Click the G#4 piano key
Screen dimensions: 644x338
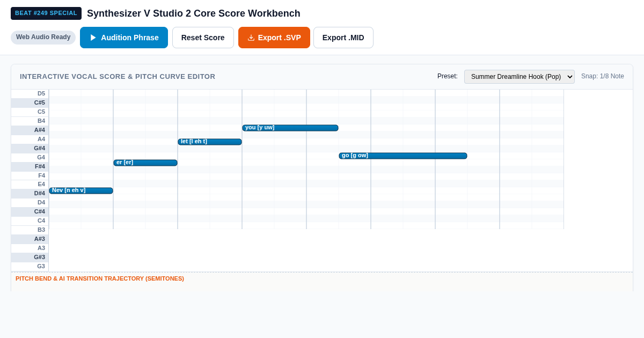click(30, 148)
